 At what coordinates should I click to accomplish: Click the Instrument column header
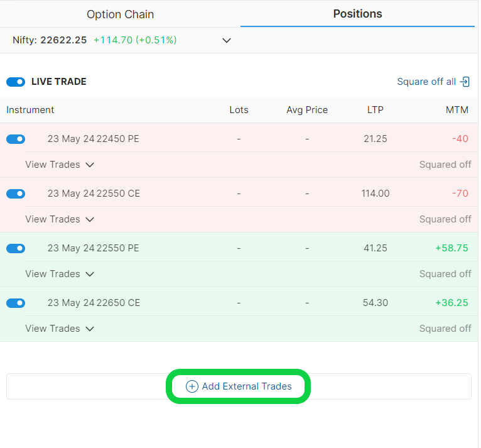coord(30,110)
